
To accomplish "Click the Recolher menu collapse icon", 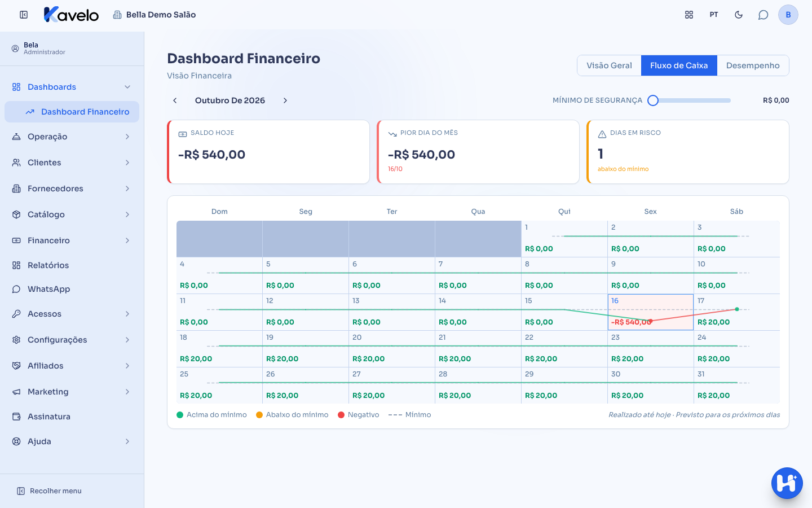I will (21, 491).
